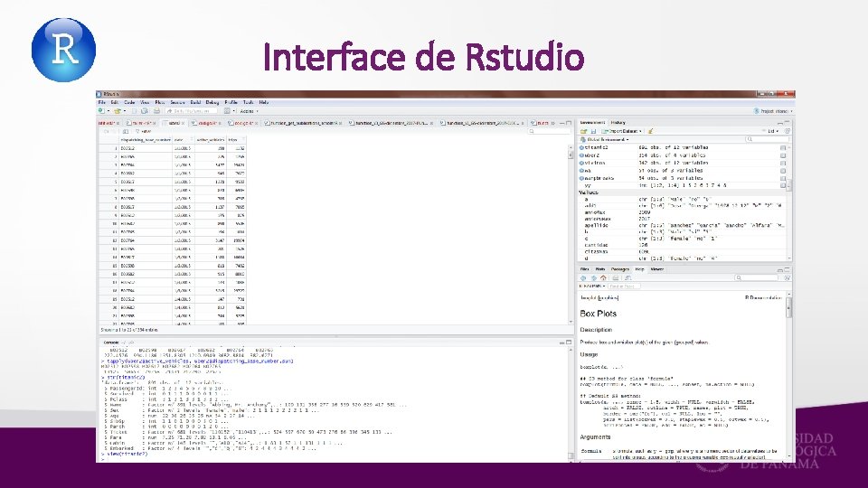Image resolution: width=868 pixels, height=488 pixels.
Task: Click the Help back arrow icon
Action: pos(583,277)
